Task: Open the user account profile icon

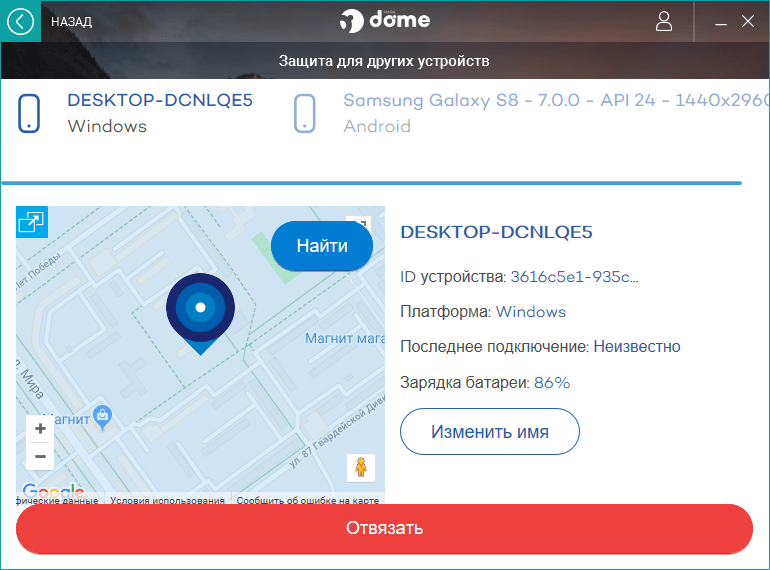Action: tap(664, 22)
